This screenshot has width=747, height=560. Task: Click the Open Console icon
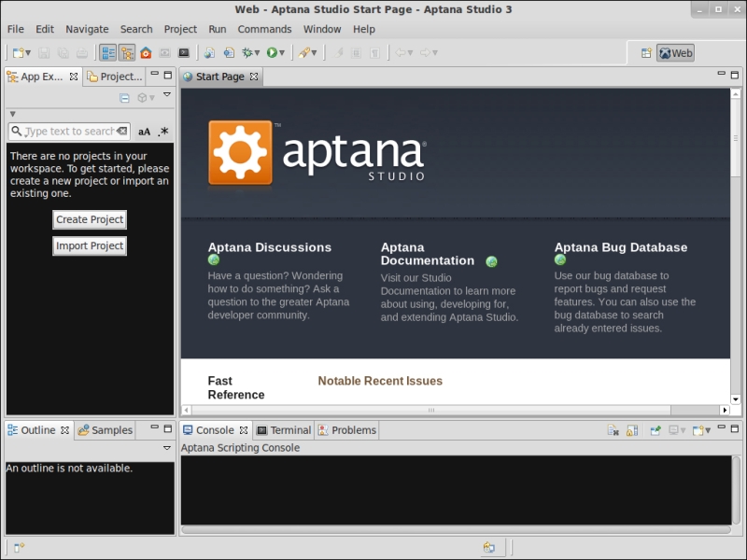tap(698, 430)
